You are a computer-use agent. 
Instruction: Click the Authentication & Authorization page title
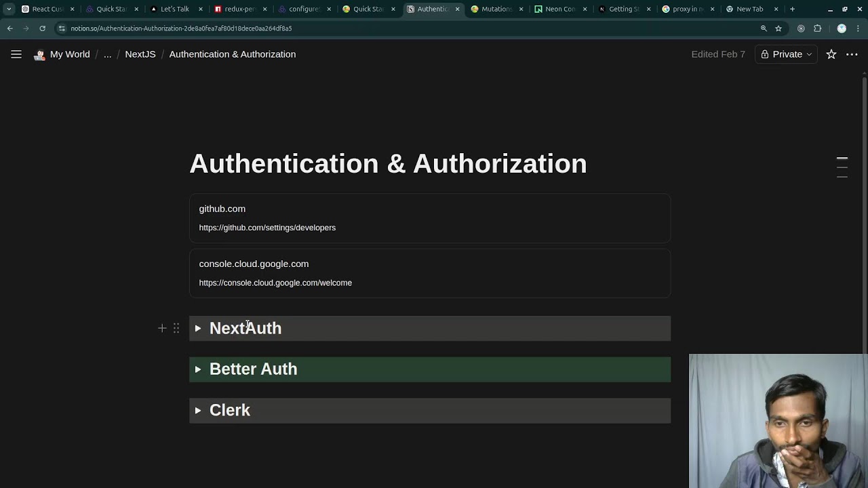pos(388,163)
